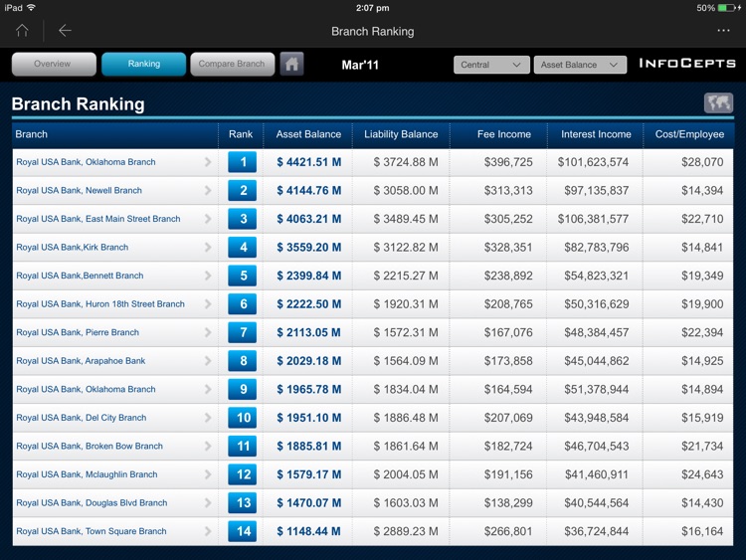This screenshot has height=560, width=746.
Task: Expand the Arapahoe Bank row chevron
Action: pyautogui.click(x=208, y=361)
